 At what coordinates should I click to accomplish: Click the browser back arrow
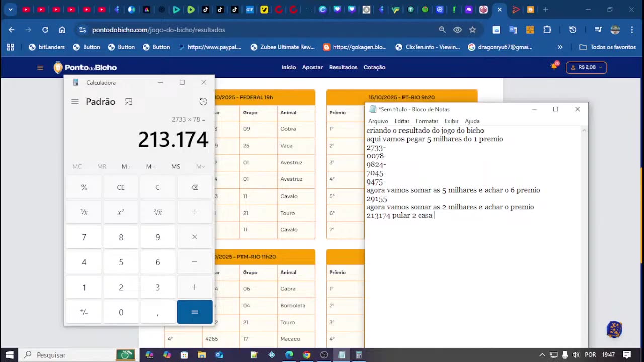(x=12, y=30)
